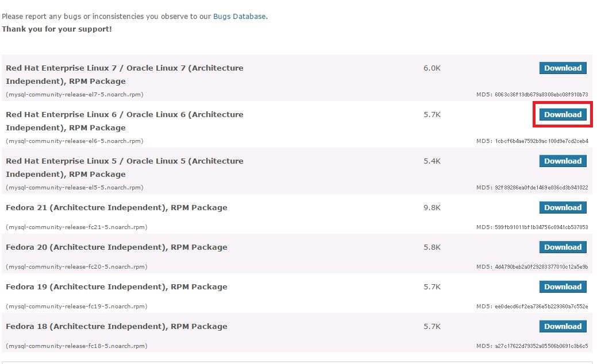Viewport: 597px width, 364px height.
Task: Download the Red Hat Enterprise Linux 5 package
Action: coord(563,161)
